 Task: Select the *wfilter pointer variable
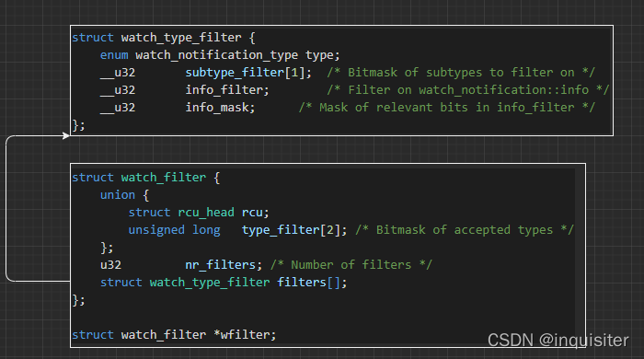(245, 335)
